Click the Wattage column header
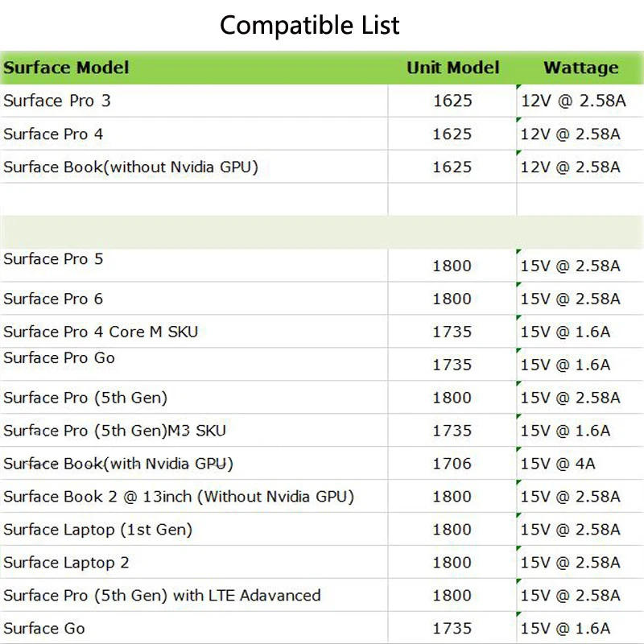644x644 pixels. click(580, 68)
